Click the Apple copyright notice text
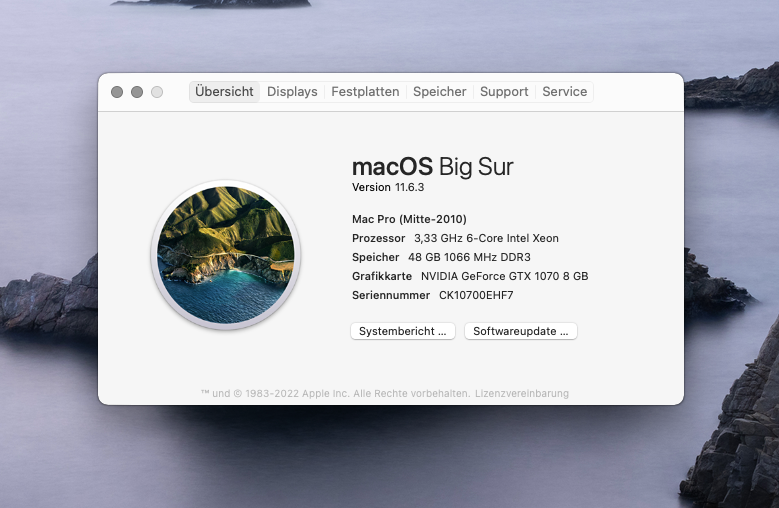The width and height of the screenshot is (779, 508). tap(335, 394)
